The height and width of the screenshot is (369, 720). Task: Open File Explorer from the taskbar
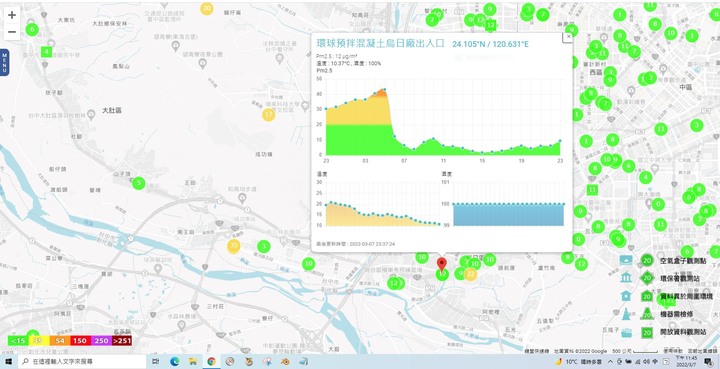[x=193, y=362]
